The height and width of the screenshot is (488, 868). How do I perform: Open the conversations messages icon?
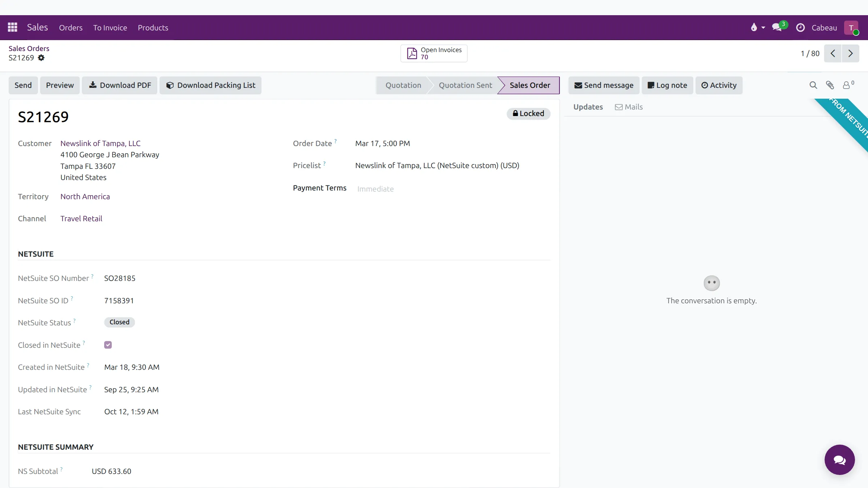point(777,27)
